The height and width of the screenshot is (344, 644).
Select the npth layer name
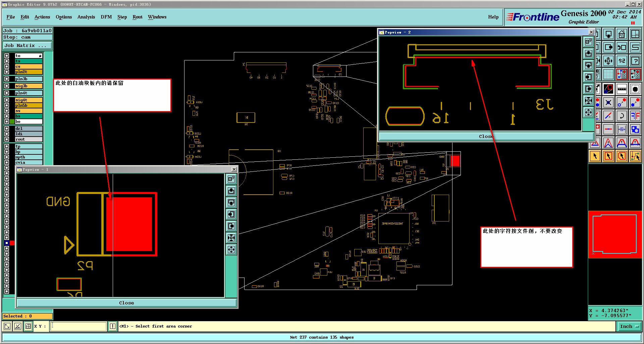(x=29, y=157)
